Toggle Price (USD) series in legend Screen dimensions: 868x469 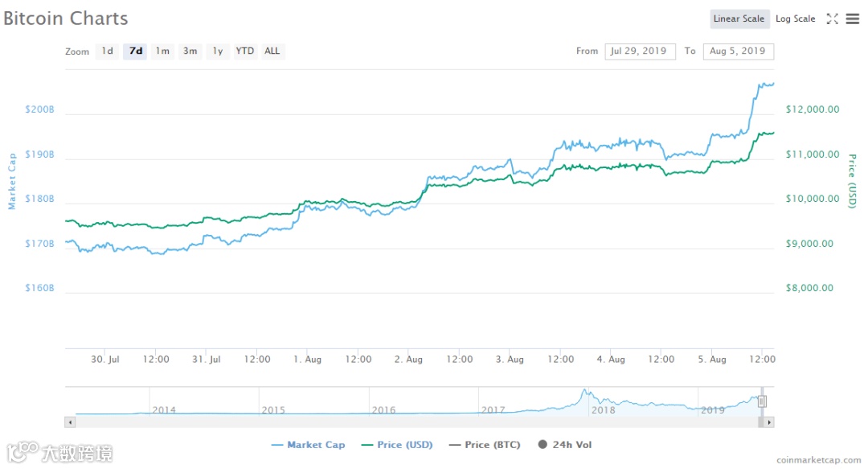click(397, 445)
